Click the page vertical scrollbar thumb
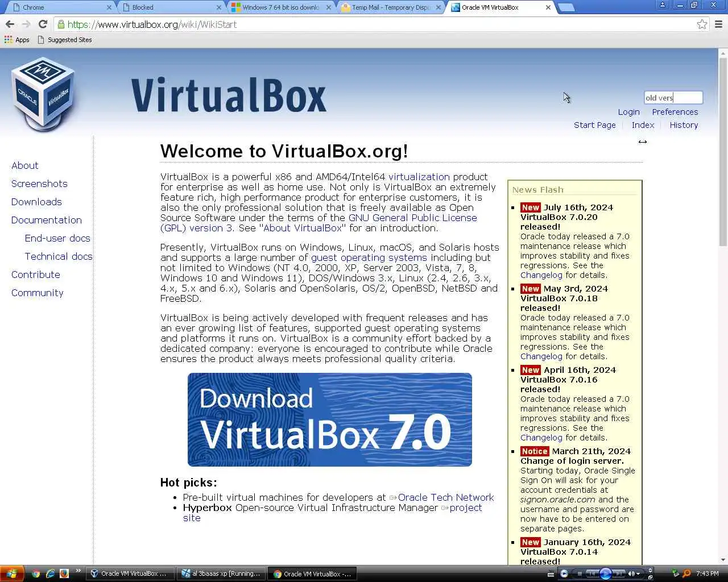The width and height of the screenshot is (728, 582). (723, 152)
